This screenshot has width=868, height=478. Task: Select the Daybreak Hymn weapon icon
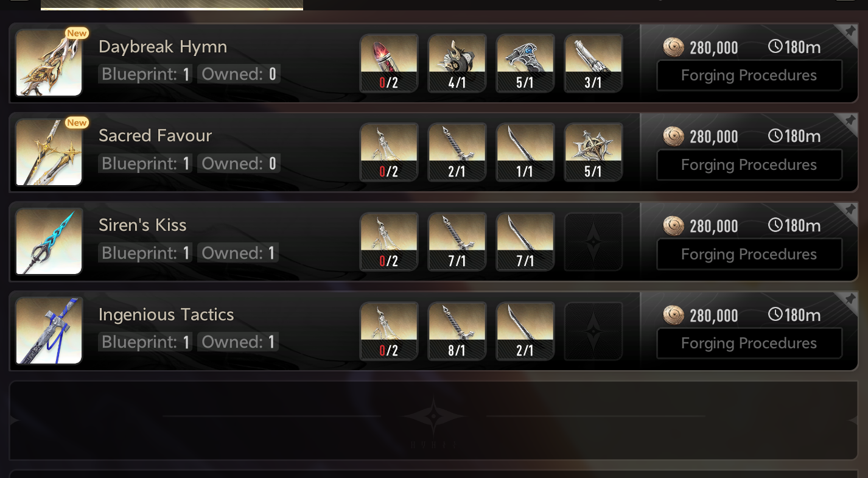49,63
